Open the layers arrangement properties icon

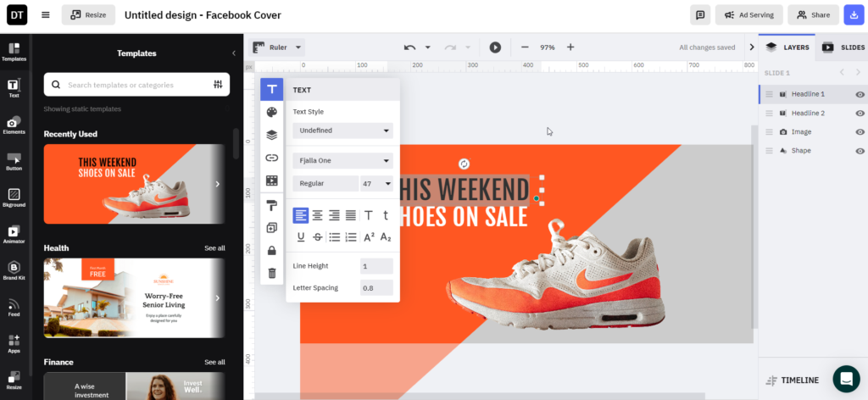tap(272, 135)
